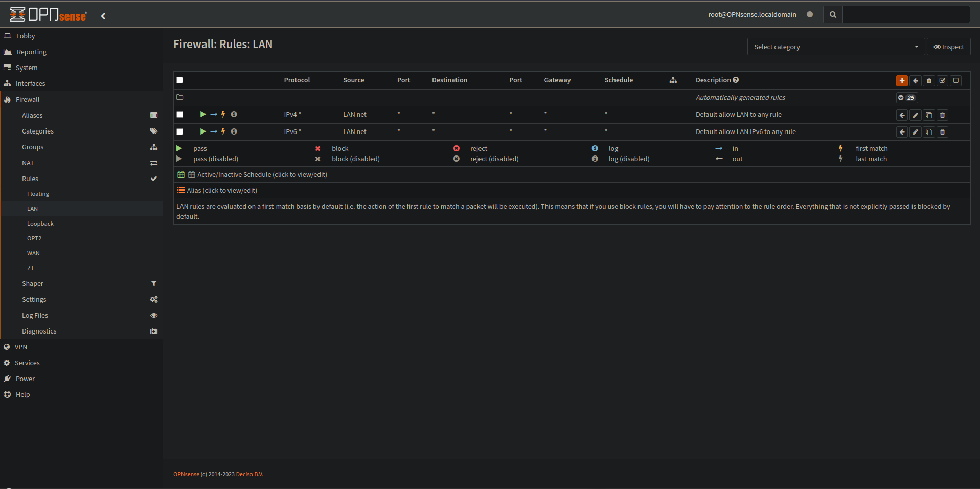
Task: Delete the Default allow LAN IPv6 rule
Action: click(x=942, y=132)
